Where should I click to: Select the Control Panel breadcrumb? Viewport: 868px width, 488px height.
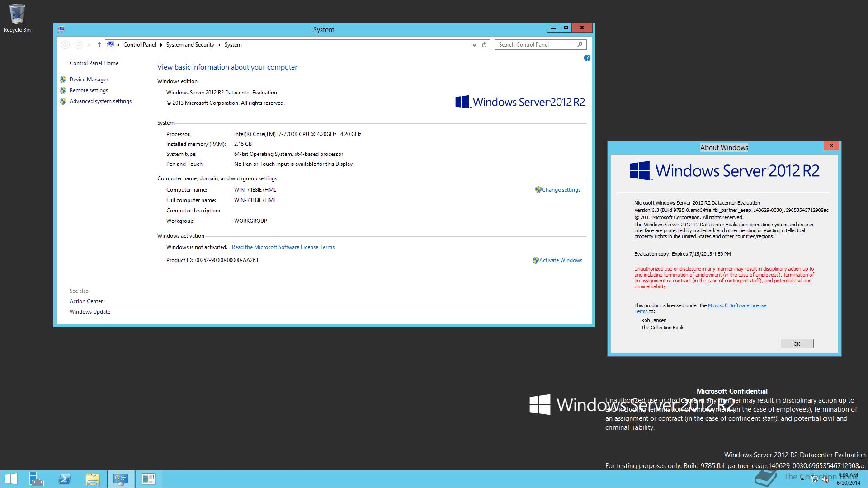[139, 45]
